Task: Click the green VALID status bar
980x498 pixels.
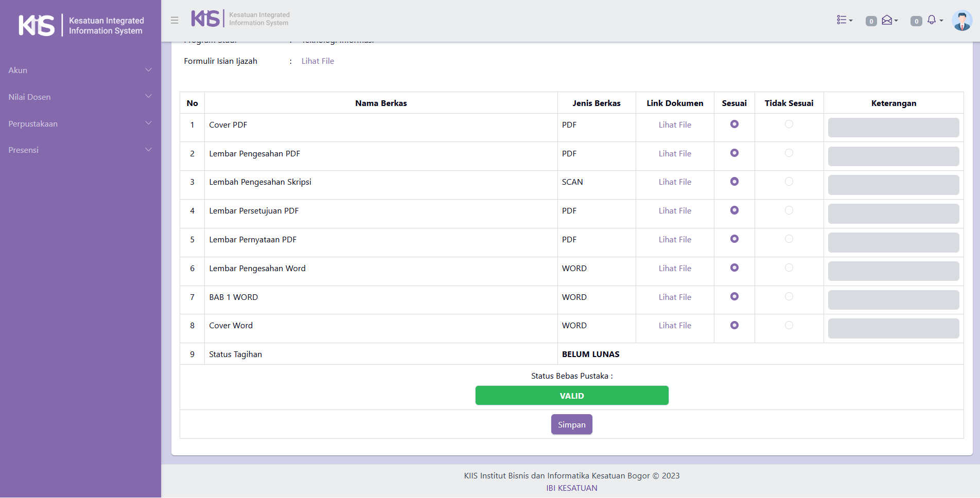Action: [x=571, y=396]
